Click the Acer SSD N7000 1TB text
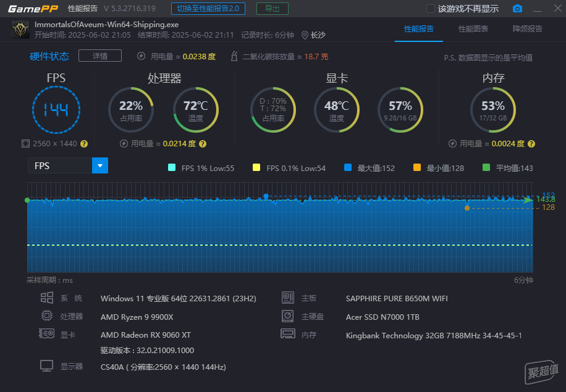 point(382,317)
